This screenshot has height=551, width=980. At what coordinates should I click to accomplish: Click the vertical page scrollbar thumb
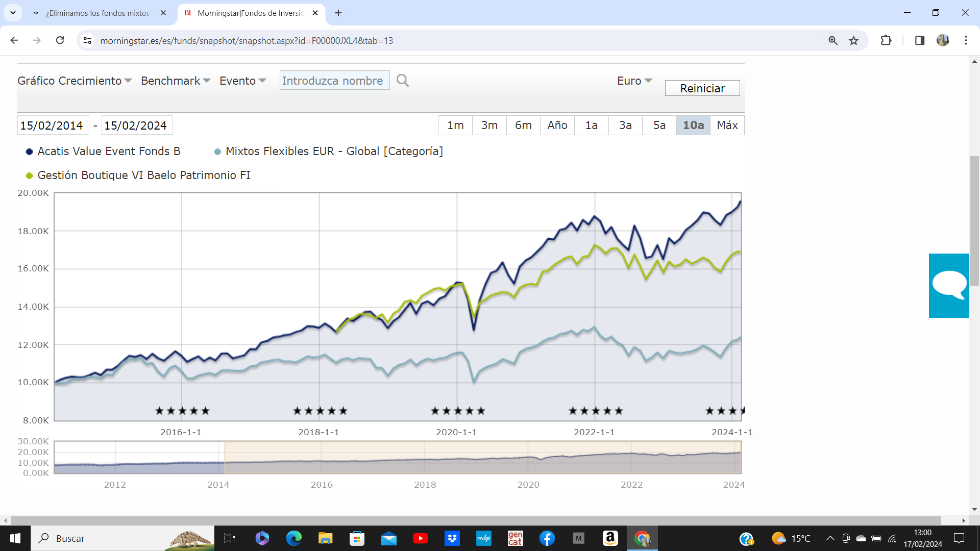[974, 221]
